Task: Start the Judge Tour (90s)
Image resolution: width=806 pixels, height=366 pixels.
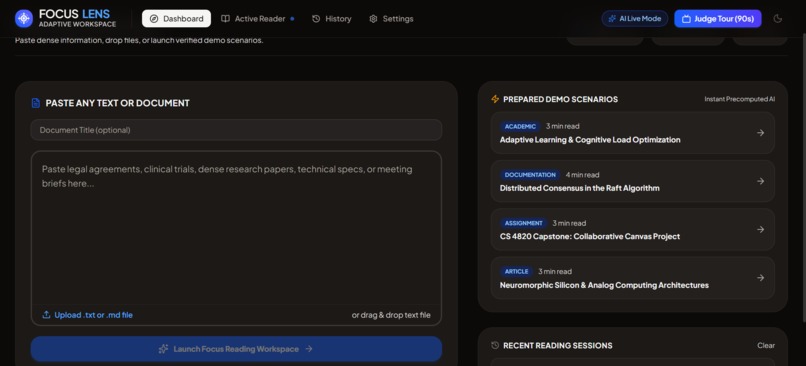Action: (718, 19)
